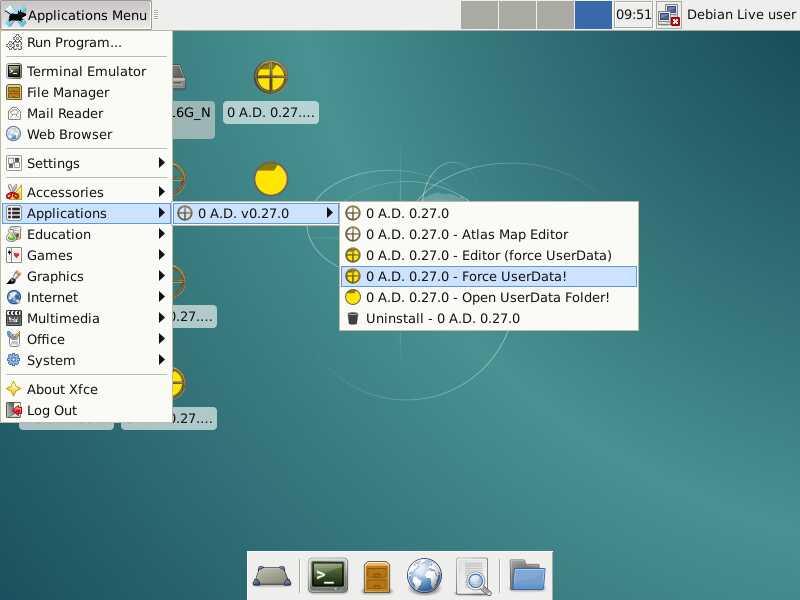The image size is (800, 600).
Task: Click the Mail Reader envelope icon
Action: [14, 113]
